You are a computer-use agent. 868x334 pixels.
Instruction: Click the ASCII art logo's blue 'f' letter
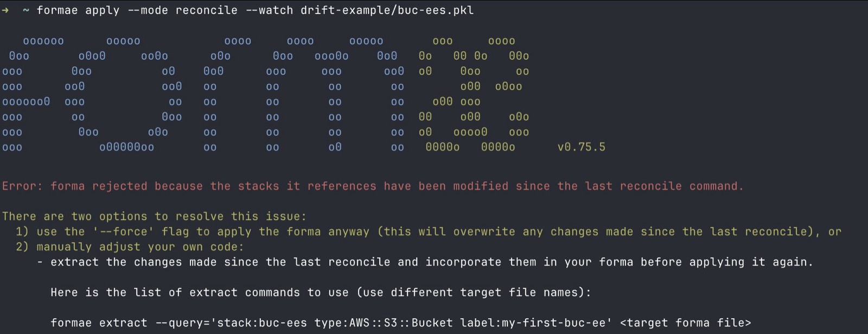pos(27,94)
